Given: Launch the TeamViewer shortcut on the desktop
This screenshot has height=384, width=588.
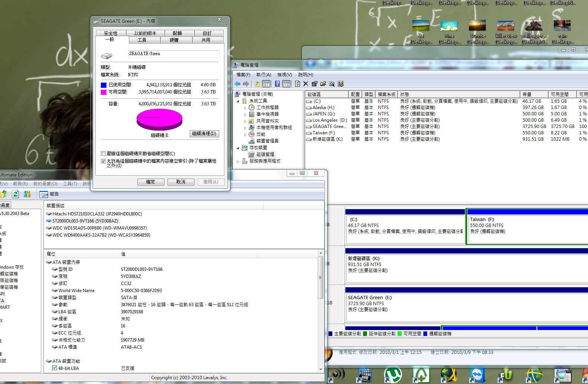Looking at the screenshot, I should pos(477,375).
